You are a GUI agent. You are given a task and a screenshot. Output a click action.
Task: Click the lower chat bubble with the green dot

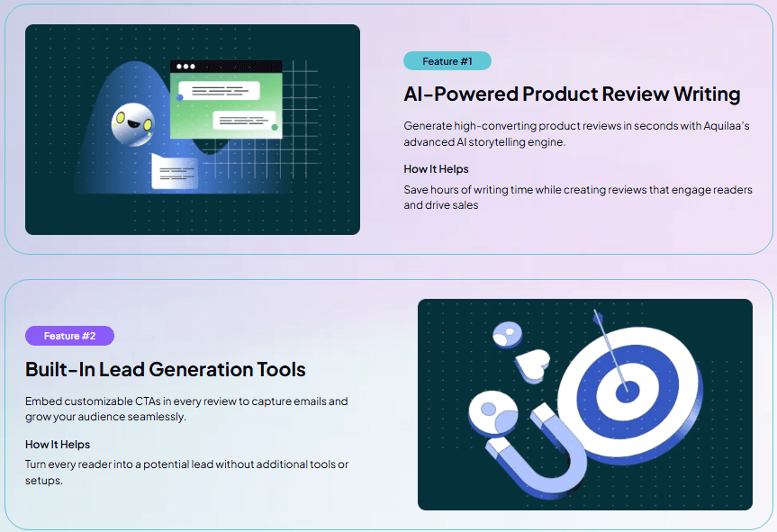244,121
